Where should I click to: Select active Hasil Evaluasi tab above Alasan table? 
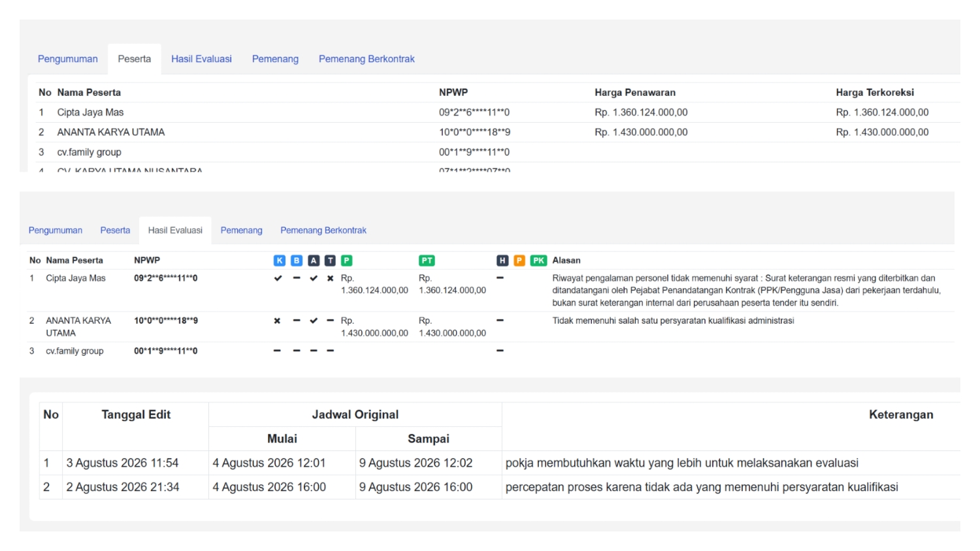click(x=175, y=230)
